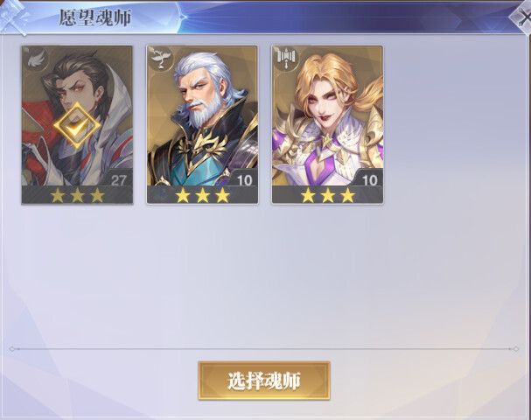This screenshot has width=531, height=420.
Task: Click the three-star rating under first card
Action: tap(77, 195)
